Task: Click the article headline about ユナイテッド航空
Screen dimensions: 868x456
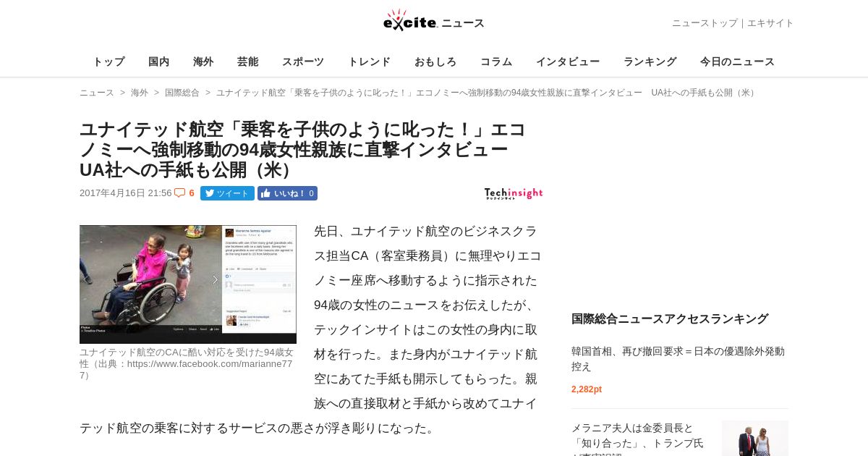Action: coord(302,150)
